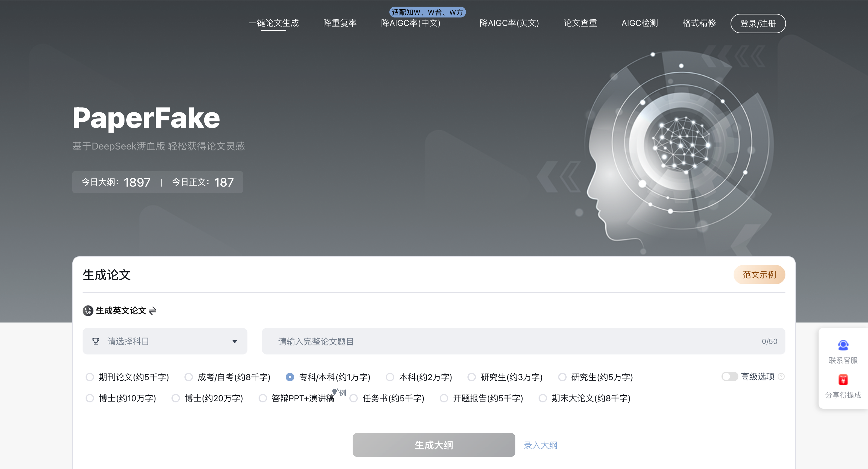The height and width of the screenshot is (469, 868).
Task: Choose 博士(约10万字) radio option
Action: 90,398
